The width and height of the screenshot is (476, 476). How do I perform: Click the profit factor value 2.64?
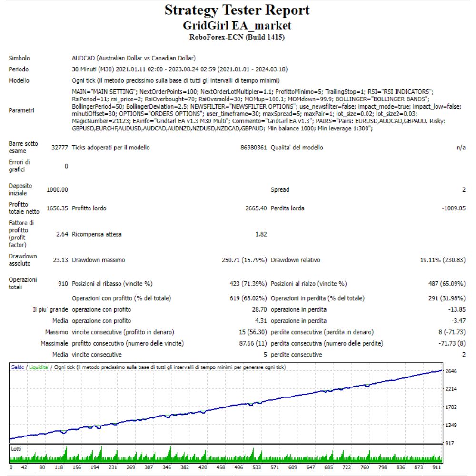click(61, 234)
